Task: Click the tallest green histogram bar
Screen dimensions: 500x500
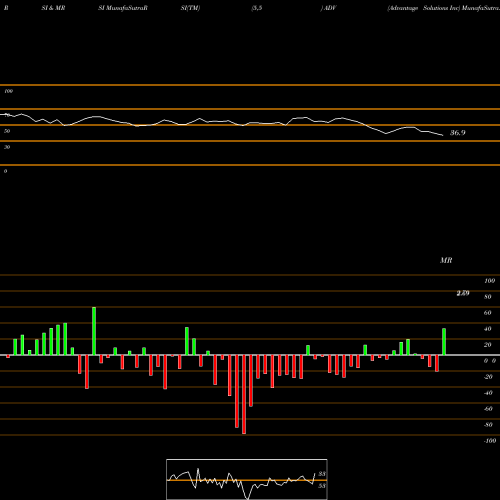Action: 94,331
